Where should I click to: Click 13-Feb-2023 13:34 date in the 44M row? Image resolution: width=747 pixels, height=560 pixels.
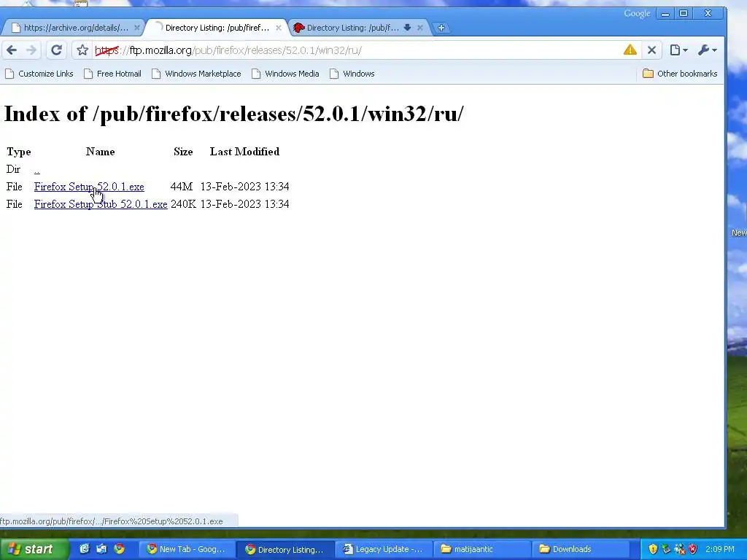pyautogui.click(x=244, y=187)
